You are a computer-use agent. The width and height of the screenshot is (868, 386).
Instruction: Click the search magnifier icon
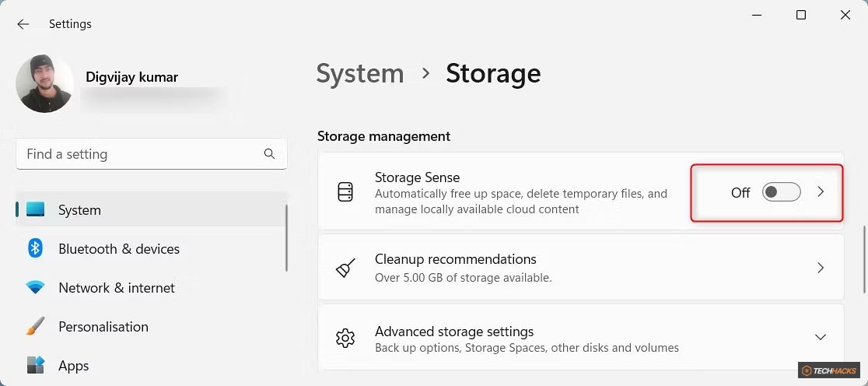(269, 154)
